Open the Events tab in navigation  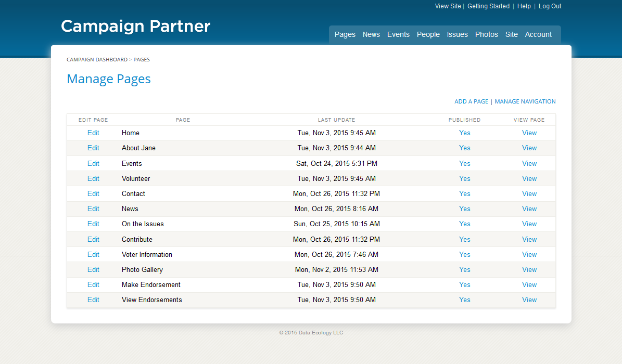(x=398, y=34)
